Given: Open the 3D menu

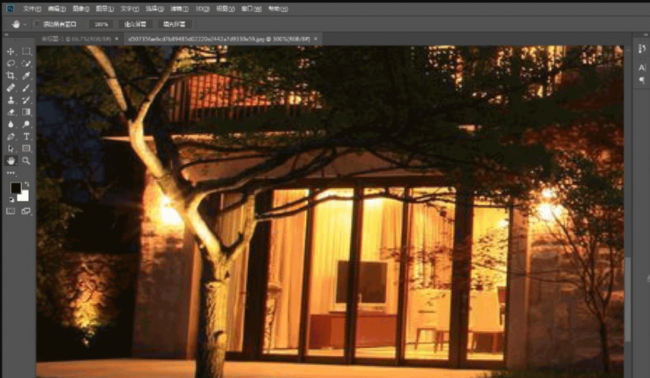Looking at the screenshot, I should coord(202,9).
